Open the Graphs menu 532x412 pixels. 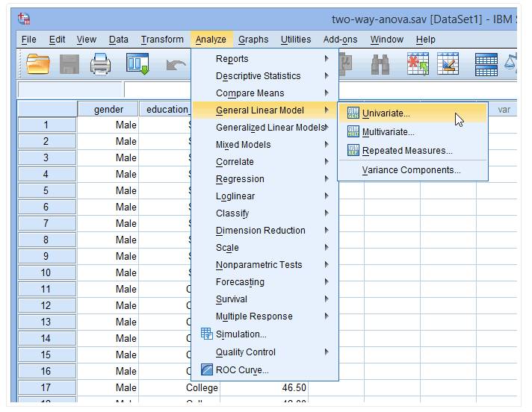253,40
